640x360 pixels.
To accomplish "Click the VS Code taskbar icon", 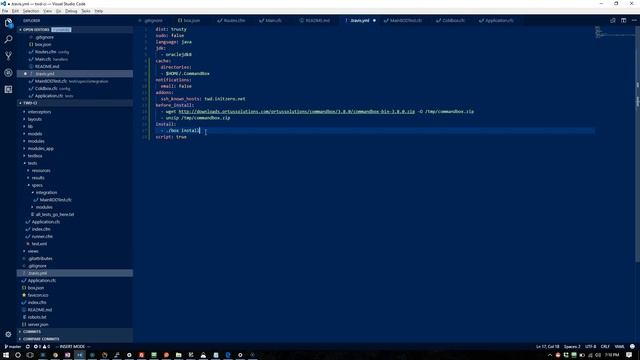I will [x=80, y=355].
